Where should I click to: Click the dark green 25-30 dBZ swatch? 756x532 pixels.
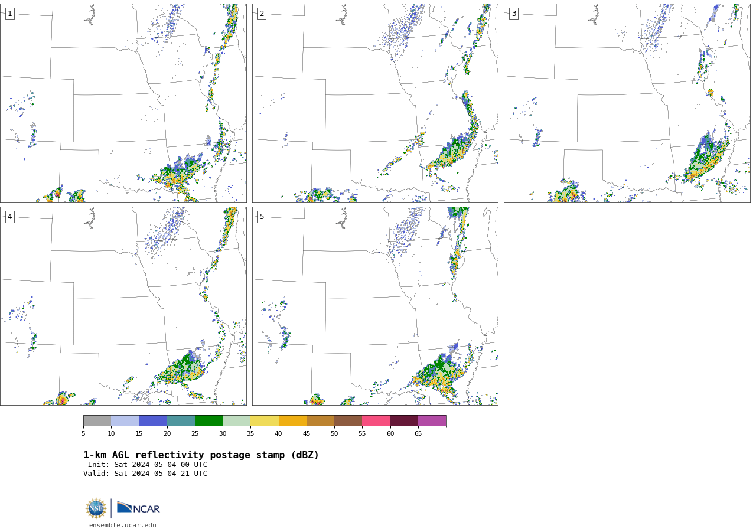[208, 421]
